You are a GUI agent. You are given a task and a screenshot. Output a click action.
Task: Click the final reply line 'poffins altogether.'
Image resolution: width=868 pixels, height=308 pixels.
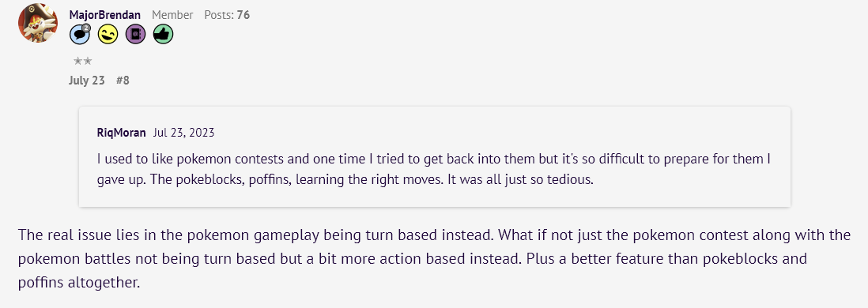(79, 283)
